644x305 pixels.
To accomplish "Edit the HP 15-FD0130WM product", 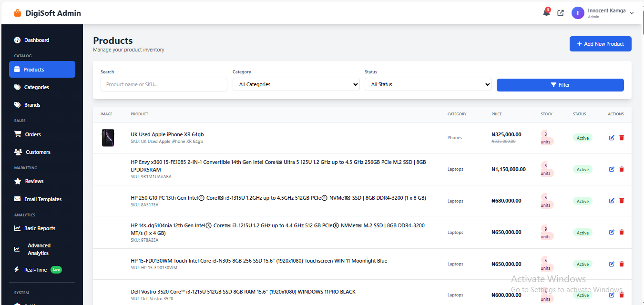I will coord(612,264).
